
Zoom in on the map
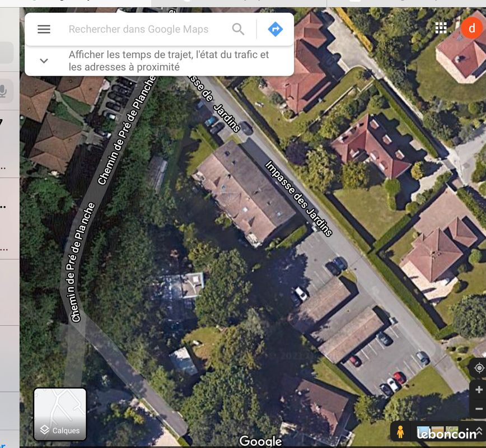479,390
